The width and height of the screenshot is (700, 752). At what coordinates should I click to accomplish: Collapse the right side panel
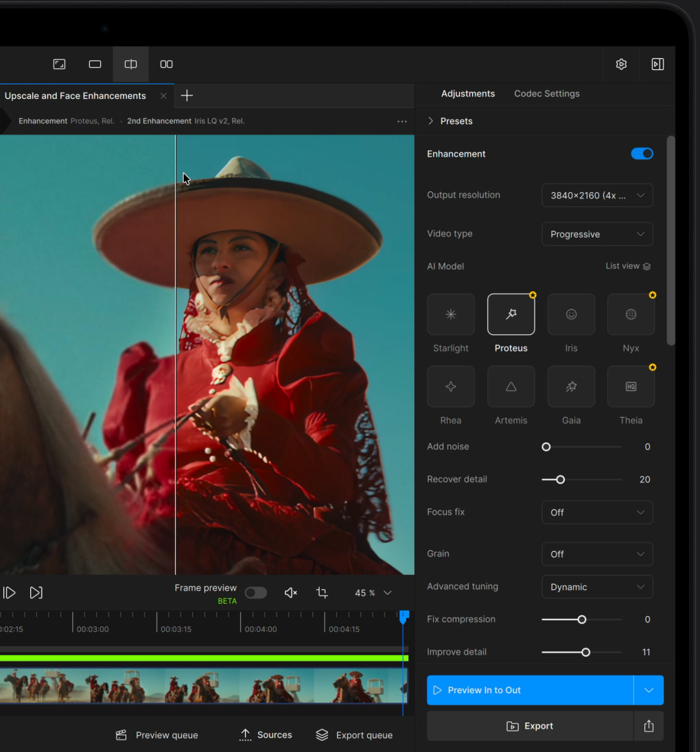tap(657, 64)
